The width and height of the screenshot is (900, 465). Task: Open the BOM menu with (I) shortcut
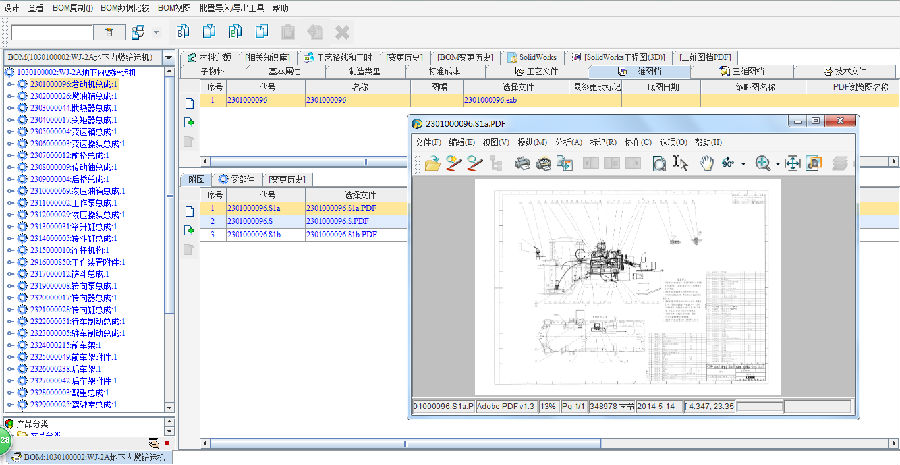[x=72, y=7]
